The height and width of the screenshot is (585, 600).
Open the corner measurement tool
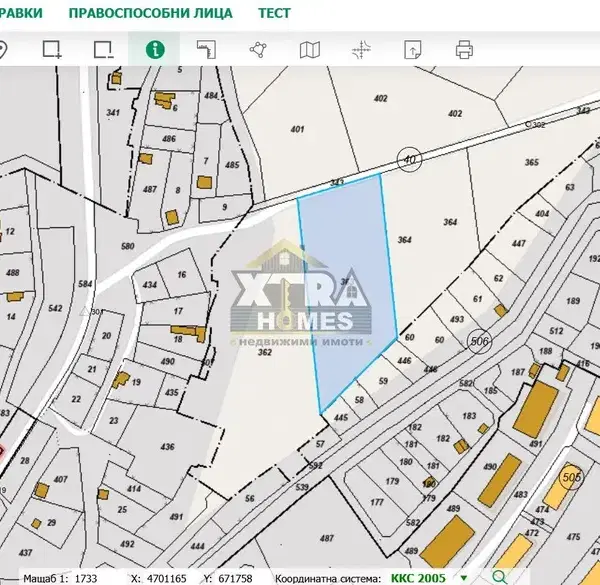(207, 50)
